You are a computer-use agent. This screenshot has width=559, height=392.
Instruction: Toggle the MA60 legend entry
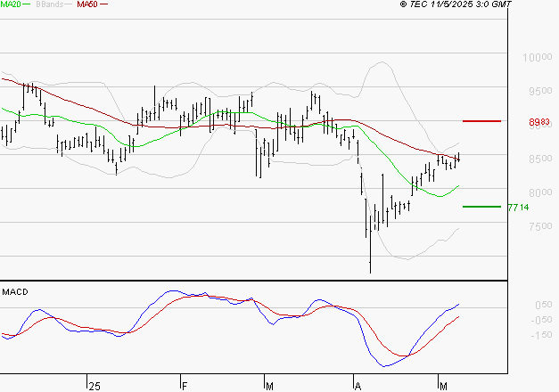86,4
